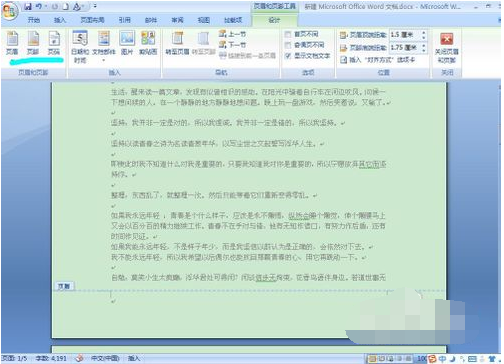The image size is (504, 364).
Task: Open the Office button menu
Action: [x=9, y=11]
